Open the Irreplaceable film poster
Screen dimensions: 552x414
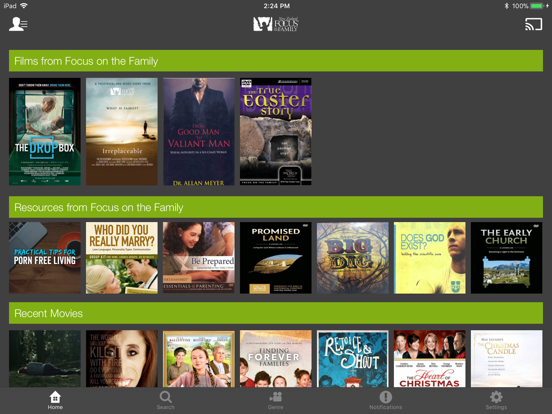122,132
